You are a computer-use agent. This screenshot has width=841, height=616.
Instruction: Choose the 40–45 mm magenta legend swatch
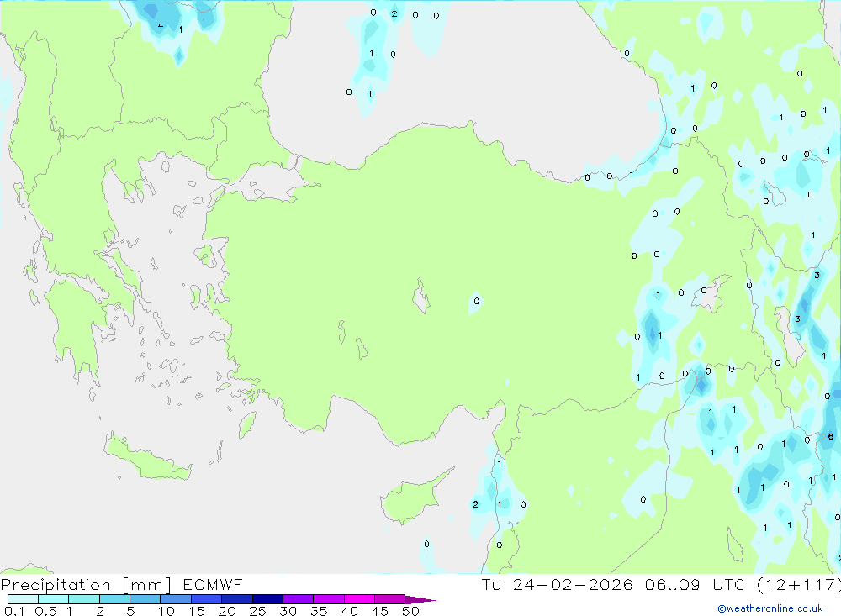[359, 599]
